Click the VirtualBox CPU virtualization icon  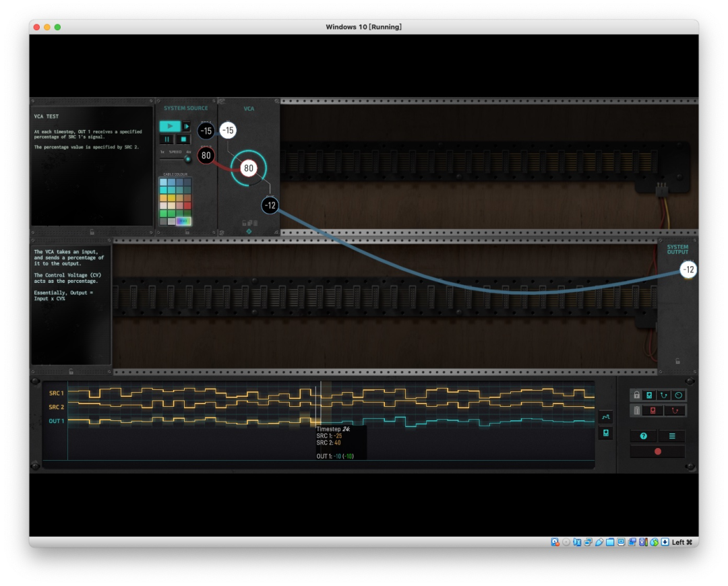(643, 542)
